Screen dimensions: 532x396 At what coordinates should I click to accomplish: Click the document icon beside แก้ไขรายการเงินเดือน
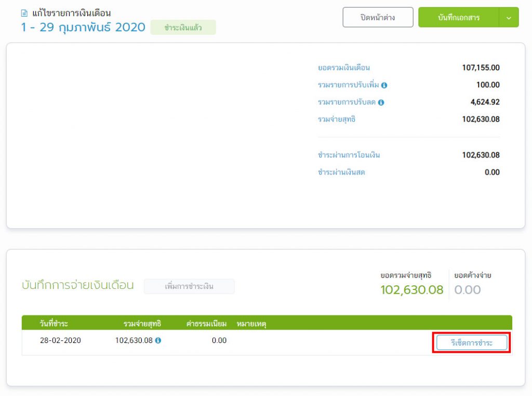(x=24, y=14)
